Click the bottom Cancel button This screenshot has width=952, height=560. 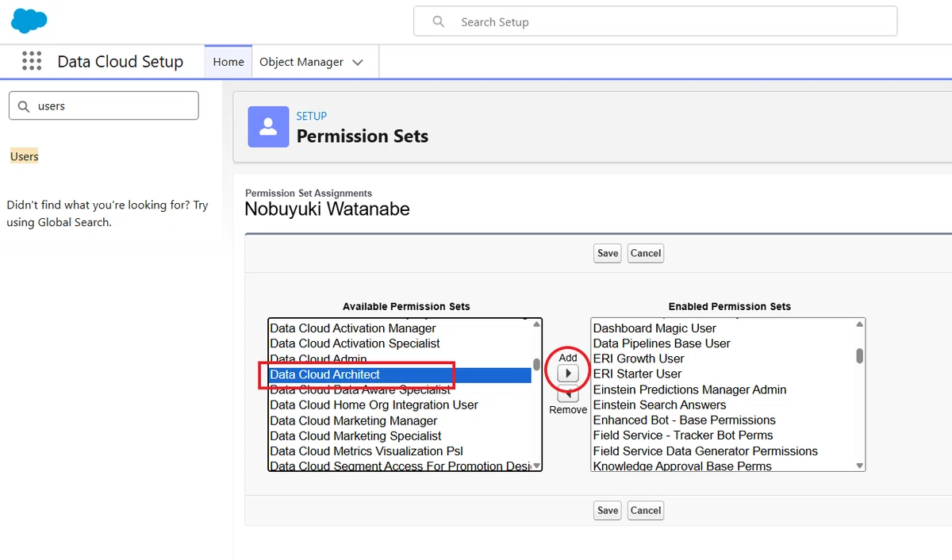click(646, 510)
